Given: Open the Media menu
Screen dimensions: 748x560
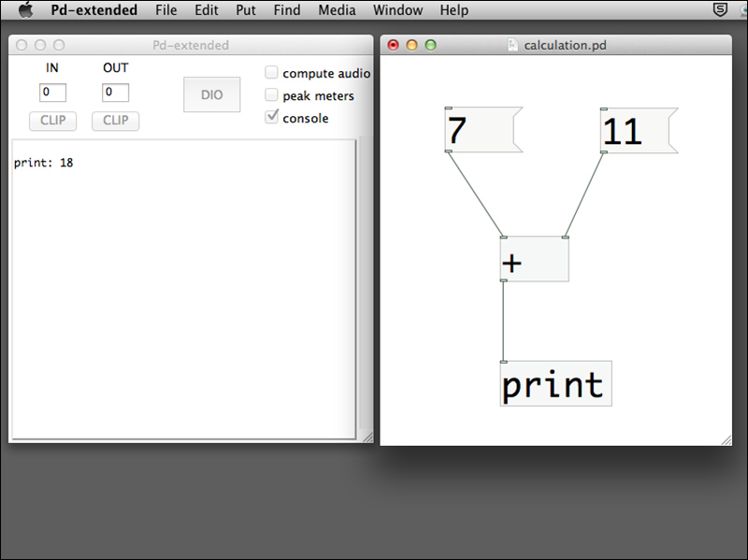Looking at the screenshot, I should (x=337, y=10).
